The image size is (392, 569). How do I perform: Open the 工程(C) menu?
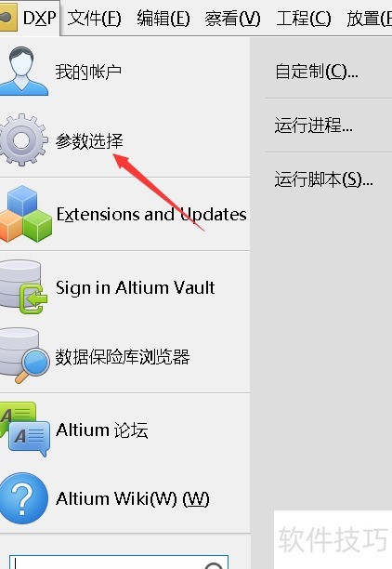tap(304, 19)
